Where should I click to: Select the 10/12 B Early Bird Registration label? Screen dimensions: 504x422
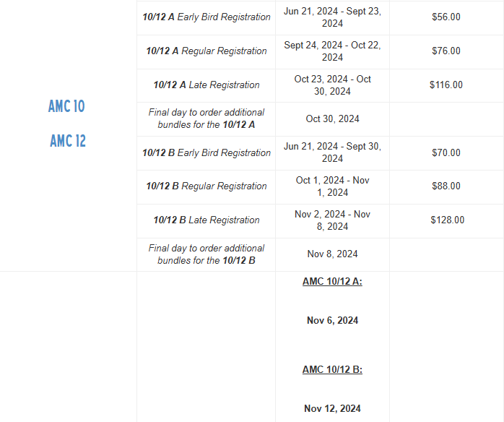(206, 153)
